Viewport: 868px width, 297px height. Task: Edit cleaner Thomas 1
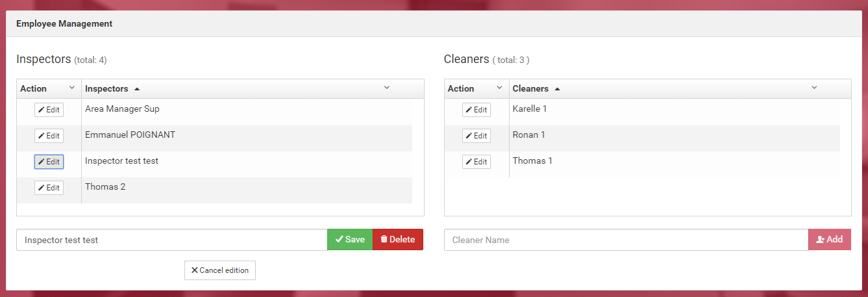[x=477, y=162]
